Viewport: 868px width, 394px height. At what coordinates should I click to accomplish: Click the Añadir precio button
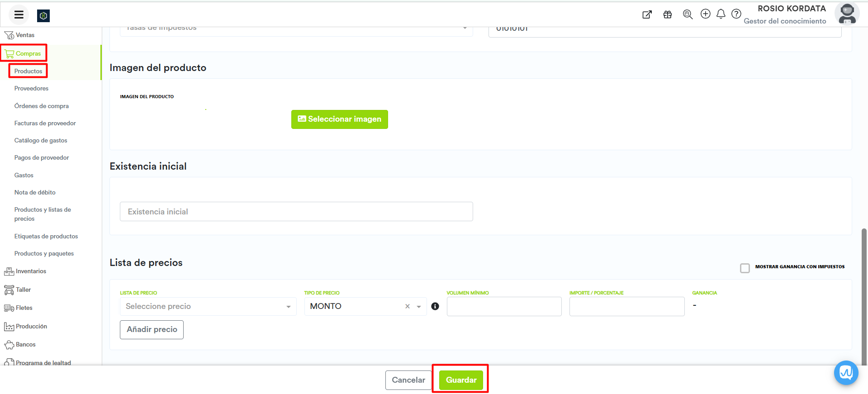[x=152, y=329]
